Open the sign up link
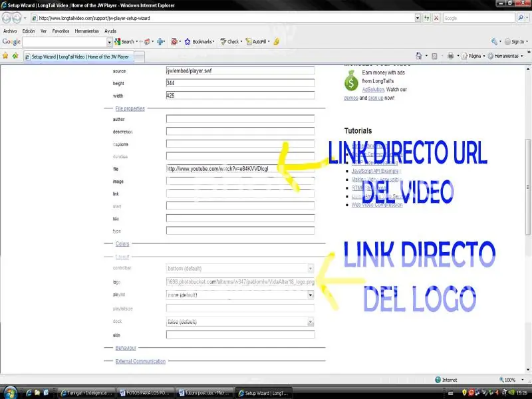The height and width of the screenshot is (399, 532). [x=376, y=98]
